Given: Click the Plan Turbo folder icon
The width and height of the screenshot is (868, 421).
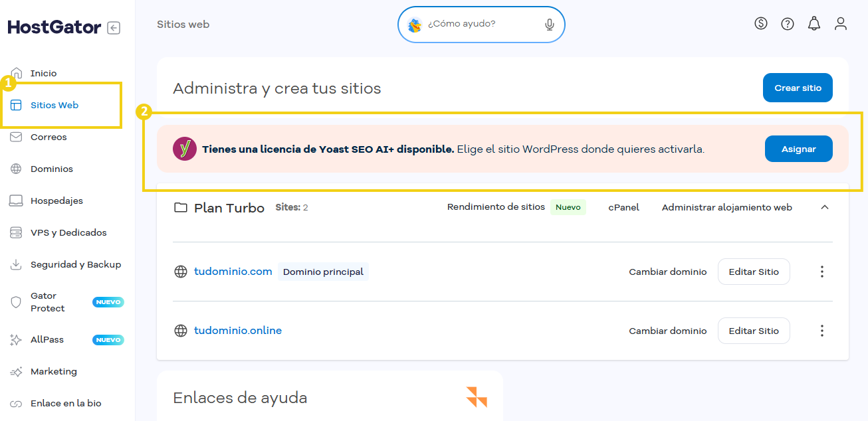Looking at the screenshot, I should coord(181,207).
